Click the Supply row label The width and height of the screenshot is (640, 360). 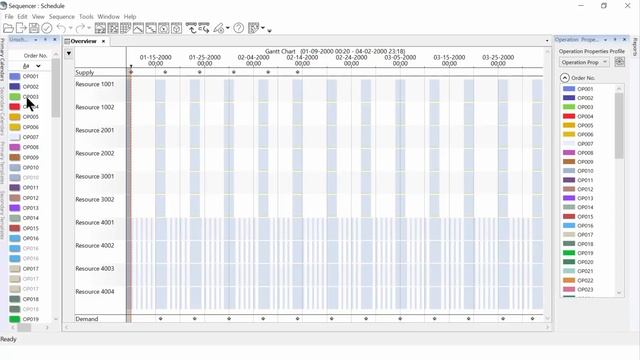click(84, 73)
